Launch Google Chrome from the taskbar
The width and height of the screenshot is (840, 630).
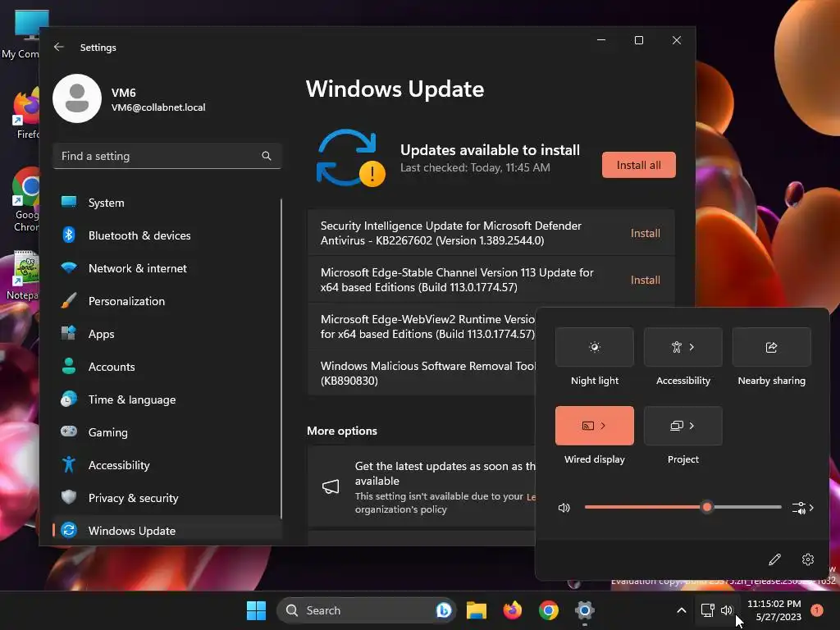coord(549,610)
